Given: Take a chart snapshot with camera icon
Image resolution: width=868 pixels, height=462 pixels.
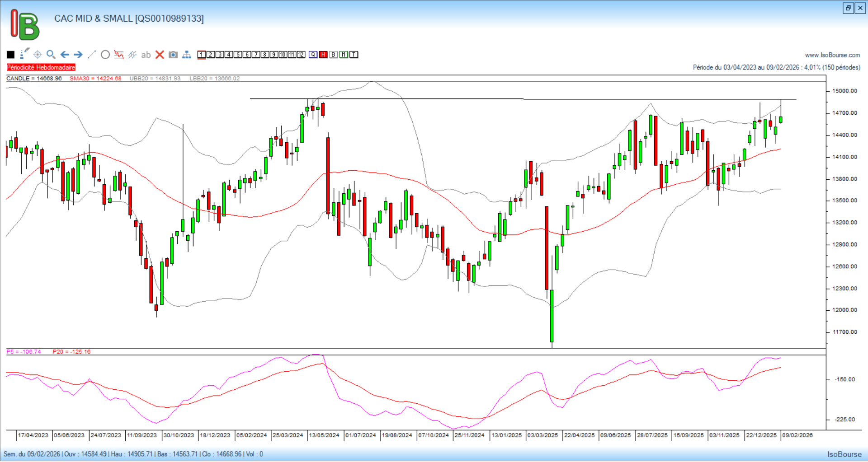Looking at the screenshot, I should pyautogui.click(x=173, y=55).
